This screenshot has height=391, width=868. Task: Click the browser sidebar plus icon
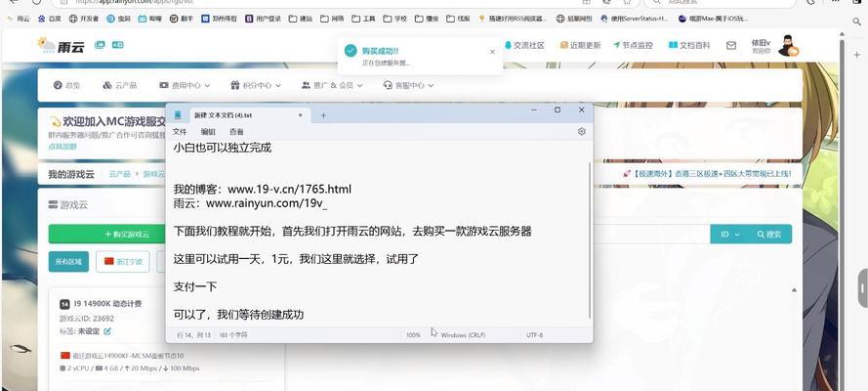pyautogui.click(x=856, y=55)
